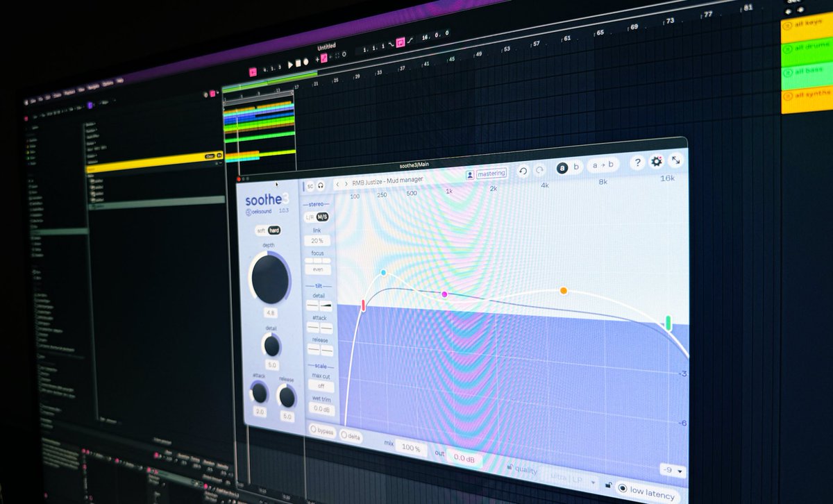Open the preset name RMB Justize - Mud manager

pyautogui.click(x=389, y=181)
